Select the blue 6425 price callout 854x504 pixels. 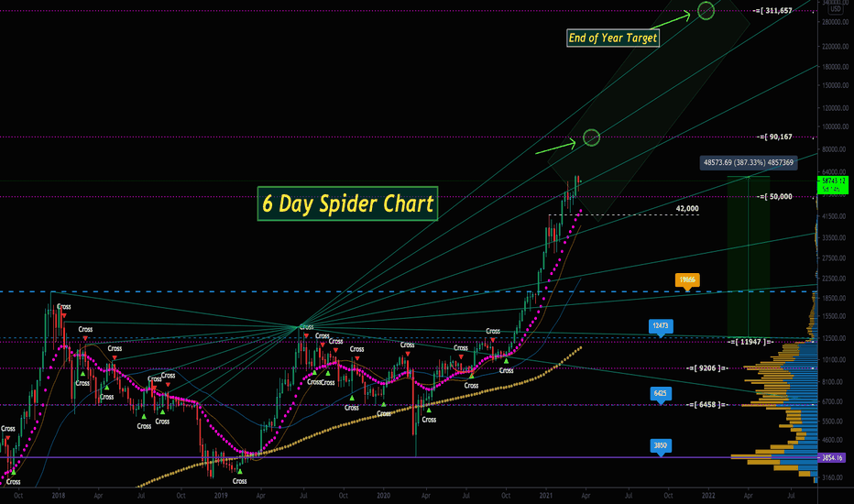click(660, 394)
